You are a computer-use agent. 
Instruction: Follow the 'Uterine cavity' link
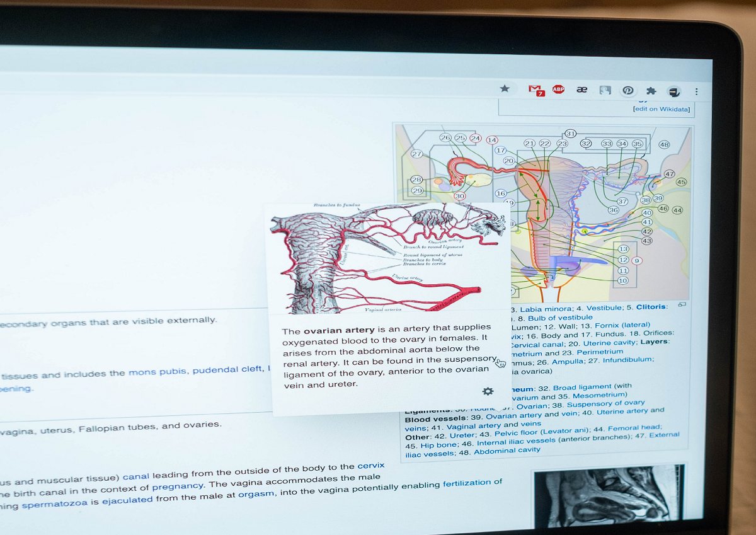[x=610, y=343]
